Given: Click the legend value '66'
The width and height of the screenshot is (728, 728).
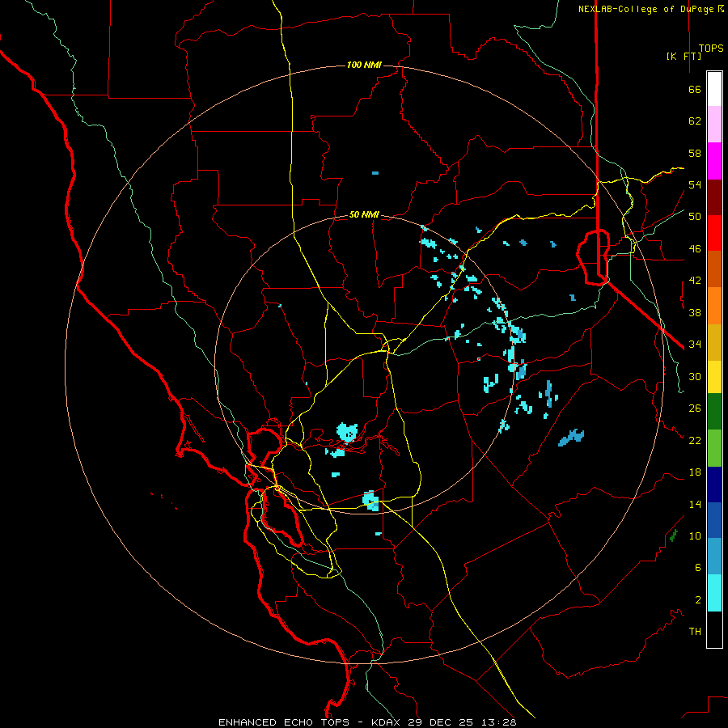Looking at the screenshot, I should (x=695, y=89).
